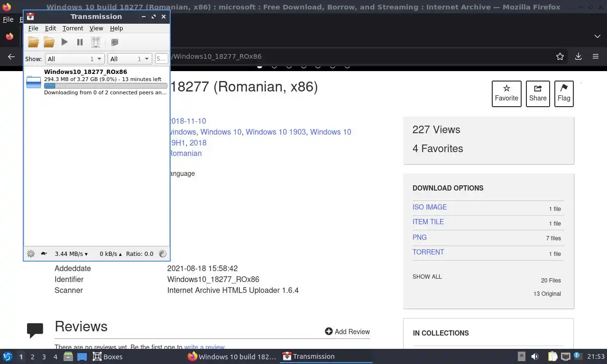607x364 pixels.
Task: Open a torrent file in Transmission
Action: pos(33,42)
